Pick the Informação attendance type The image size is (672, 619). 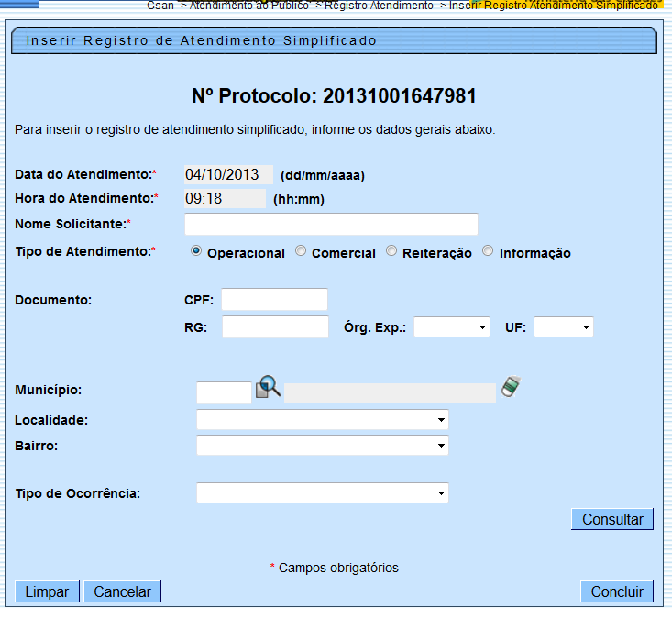coord(488,251)
